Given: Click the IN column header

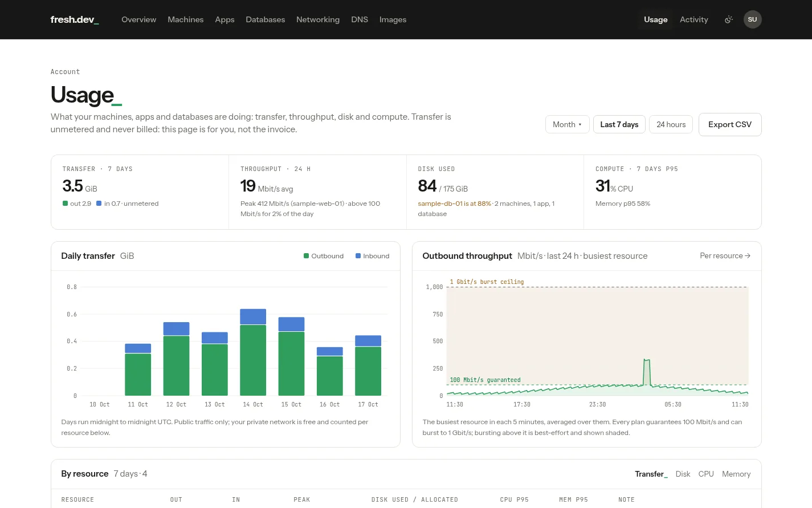Looking at the screenshot, I should tap(236, 499).
